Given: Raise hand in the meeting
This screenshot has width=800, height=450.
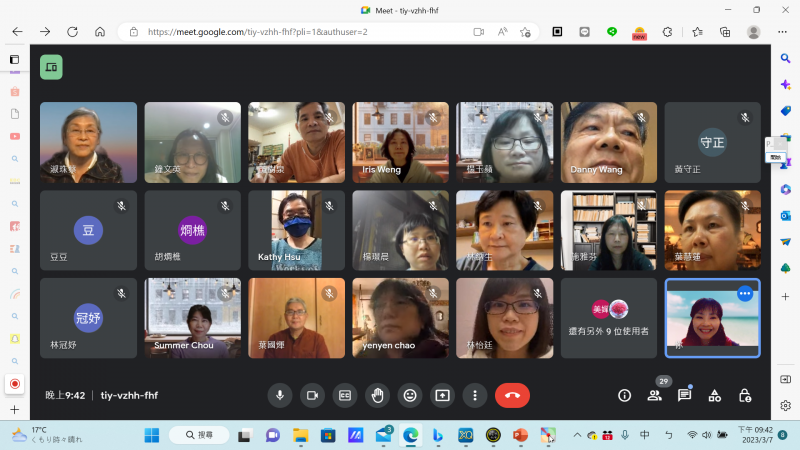Looking at the screenshot, I should pos(377,395).
